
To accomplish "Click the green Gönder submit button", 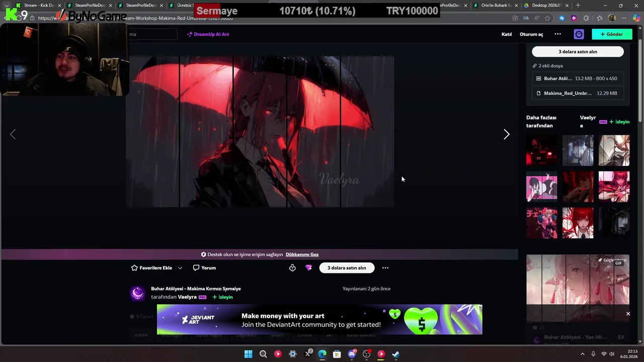I will [612, 34].
